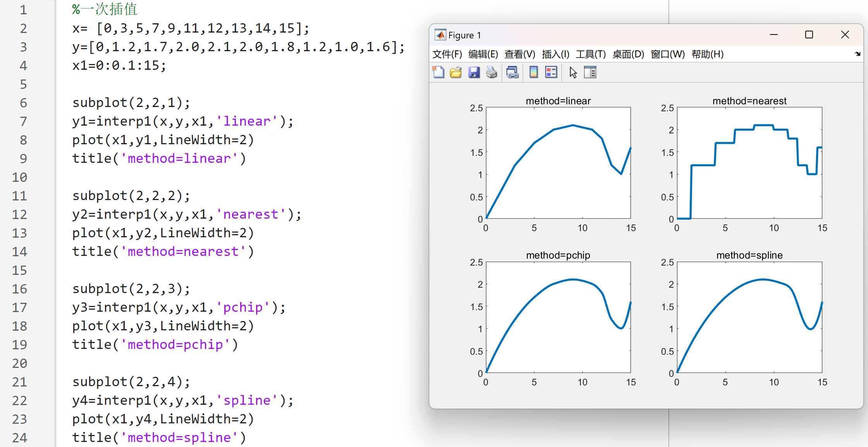Select the nearest interpolation plot axes

tap(749, 163)
